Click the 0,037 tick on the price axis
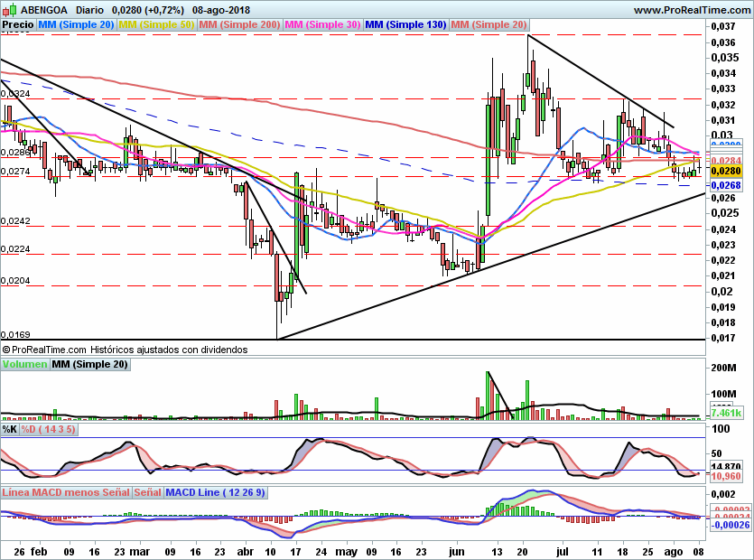This screenshot has width=754, height=560. (722, 26)
